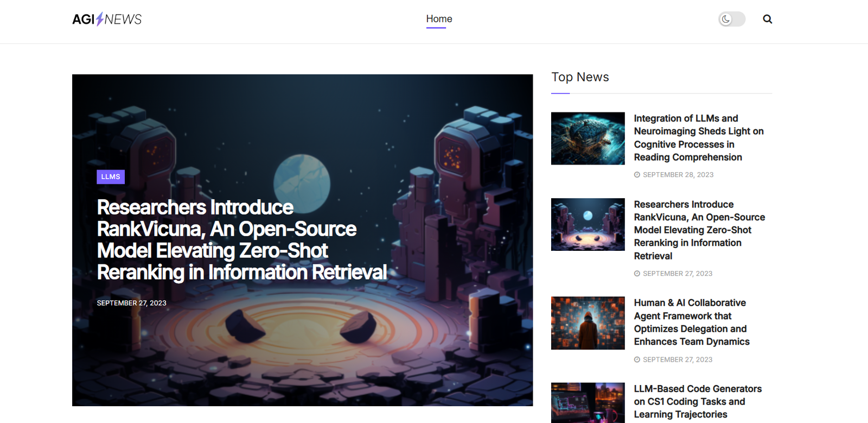
Task: Click clock icon beside September 28 date
Action: click(x=637, y=175)
